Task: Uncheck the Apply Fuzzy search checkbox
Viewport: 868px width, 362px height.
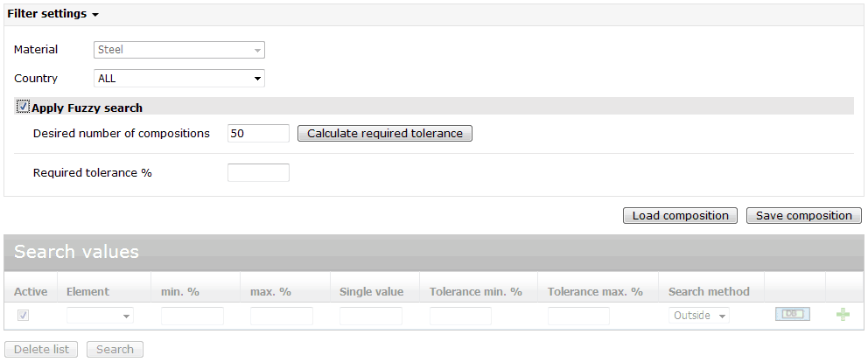Action: tap(24, 107)
